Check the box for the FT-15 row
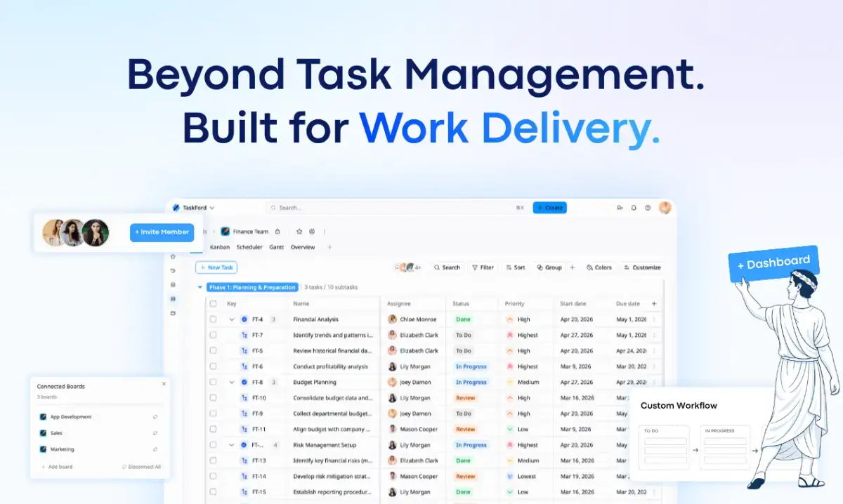 pyautogui.click(x=213, y=492)
